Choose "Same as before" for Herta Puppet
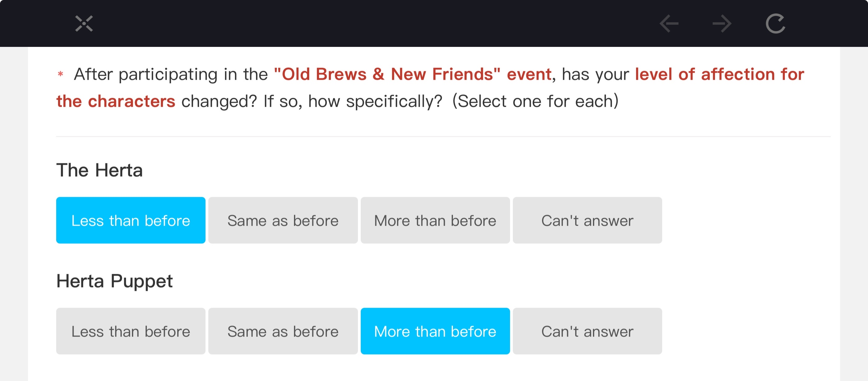The image size is (868, 381). [x=283, y=331]
